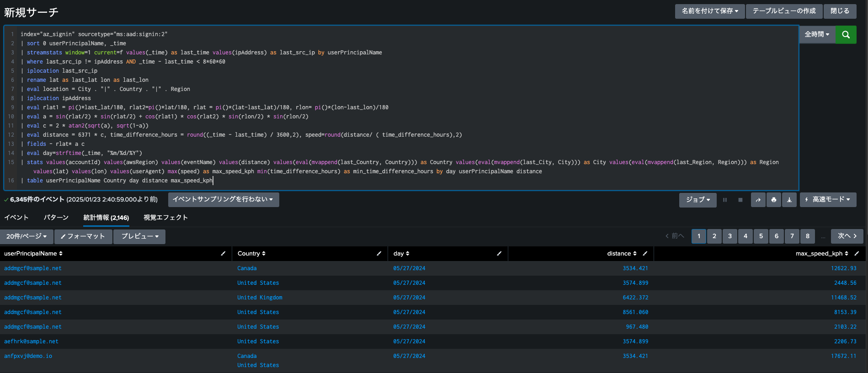Open 全時間 time range picker
868x373 pixels.
pos(817,34)
